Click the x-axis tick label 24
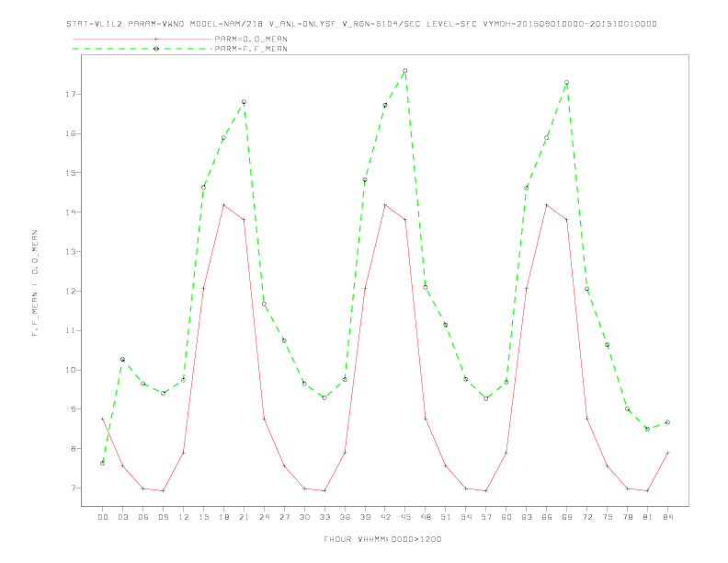The image size is (728, 563). pyautogui.click(x=264, y=517)
